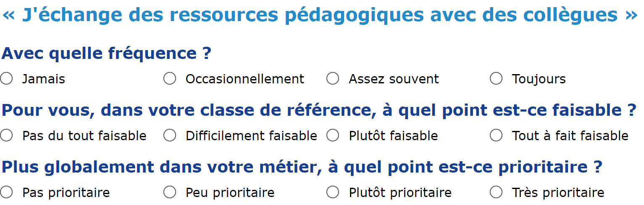This screenshot has height=205, width=644.
Task: Pick Tout à fait faisable
Action: [496, 135]
